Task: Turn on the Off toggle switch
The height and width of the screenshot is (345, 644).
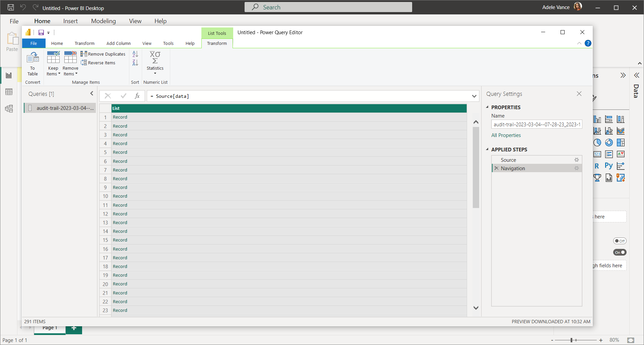Action: [620, 241]
